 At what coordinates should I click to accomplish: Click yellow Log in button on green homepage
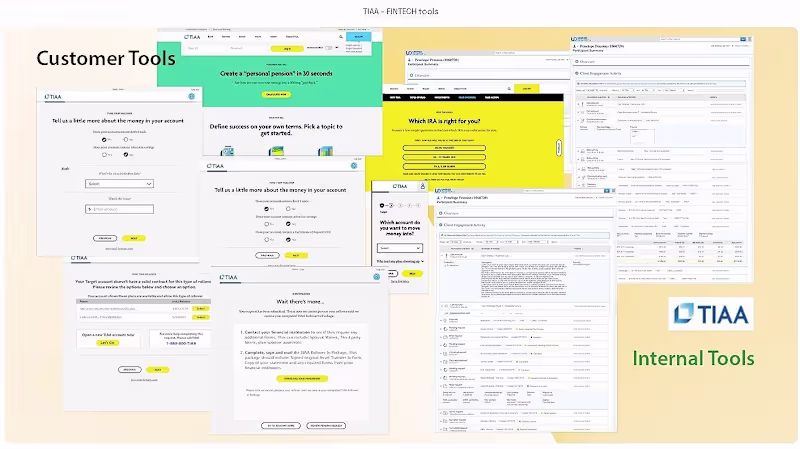pyautogui.click(x=287, y=48)
